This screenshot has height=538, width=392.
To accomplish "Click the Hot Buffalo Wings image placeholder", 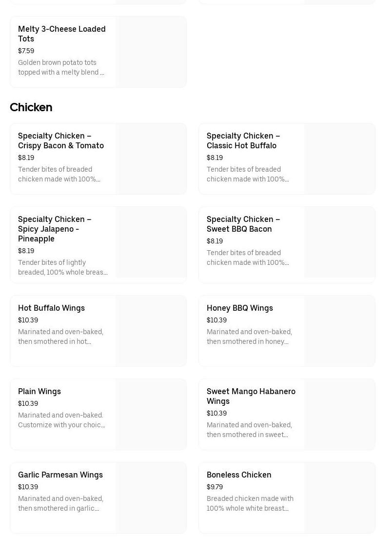I will pyautogui.click(x=151, y=331).
